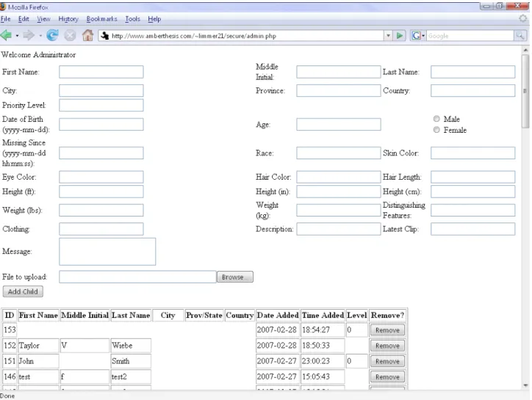The width and height of the screenshot is (532, 400).
Task: Open the File menu
Action: (5, 19)
